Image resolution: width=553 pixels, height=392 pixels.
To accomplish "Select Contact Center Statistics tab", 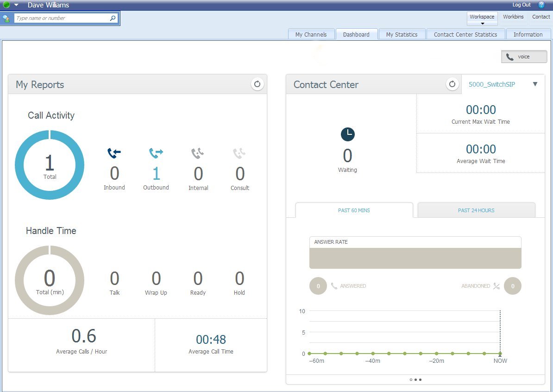I will (x=465, y=34).
